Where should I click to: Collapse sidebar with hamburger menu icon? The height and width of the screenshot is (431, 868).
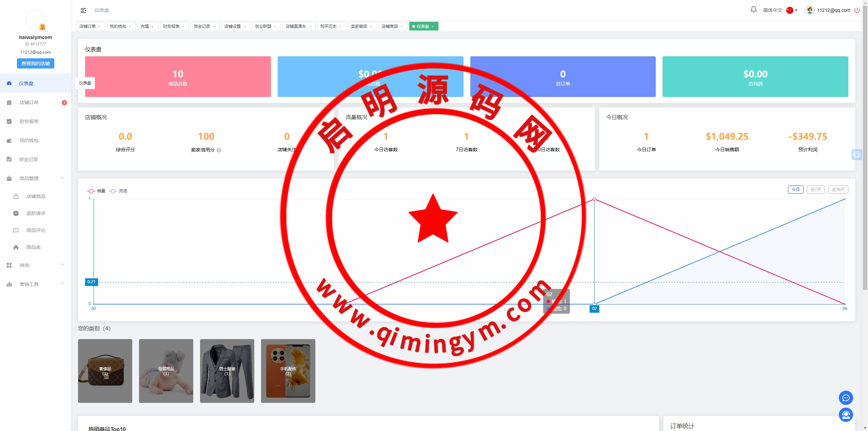pos(83,11)
